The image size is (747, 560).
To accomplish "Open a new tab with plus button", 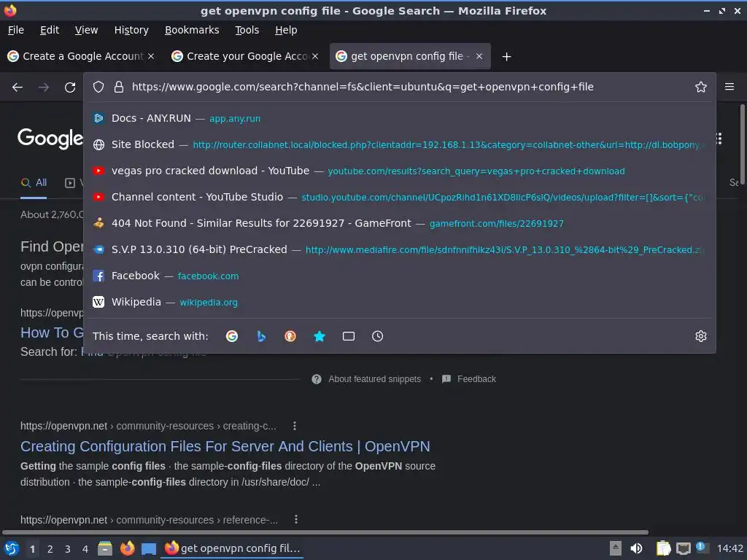I will [507, 57].
